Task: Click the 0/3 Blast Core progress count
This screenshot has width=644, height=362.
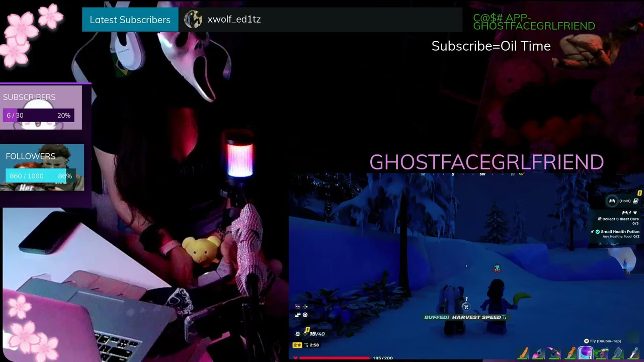Action: tap(635, 224)
